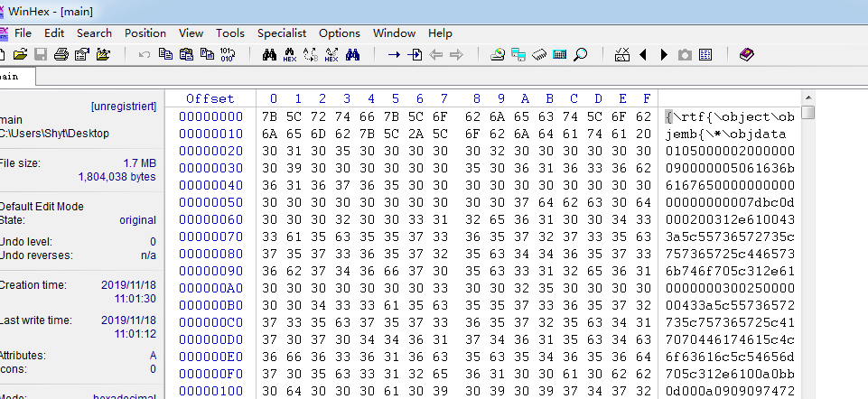This screenshot has height=399, width=868.
Task: Open the View menu
Action: tap(191, 33)
